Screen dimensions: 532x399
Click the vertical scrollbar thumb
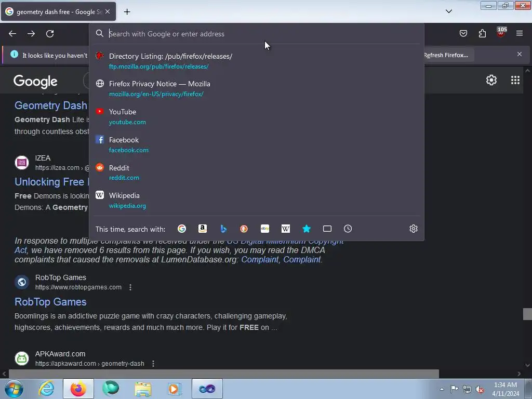(x=527, y=314)
